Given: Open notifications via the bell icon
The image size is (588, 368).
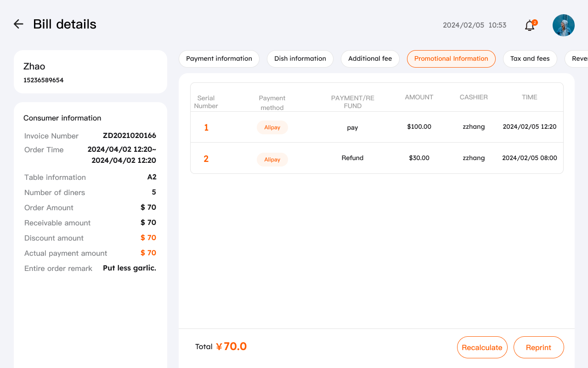Looking at the screenshot, I should point(528,26).
